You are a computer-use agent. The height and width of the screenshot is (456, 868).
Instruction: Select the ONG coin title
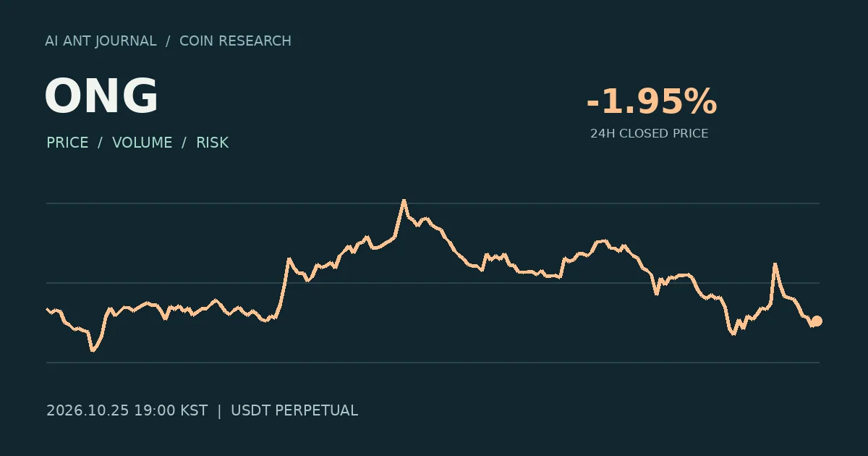point(101,97)
